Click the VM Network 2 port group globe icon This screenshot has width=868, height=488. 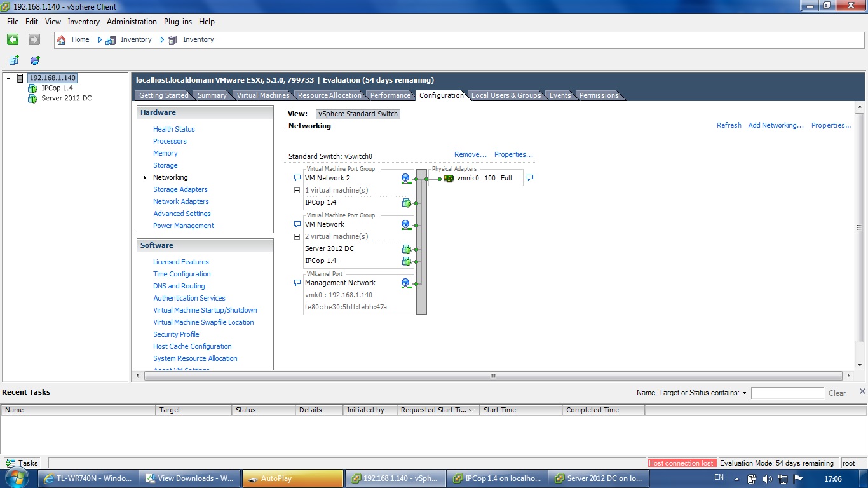point(406,179)
